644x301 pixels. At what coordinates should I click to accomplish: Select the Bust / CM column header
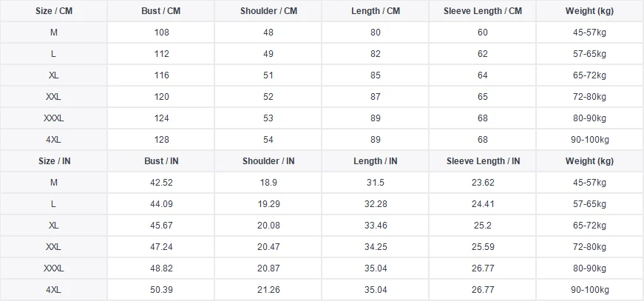[161, 11]
